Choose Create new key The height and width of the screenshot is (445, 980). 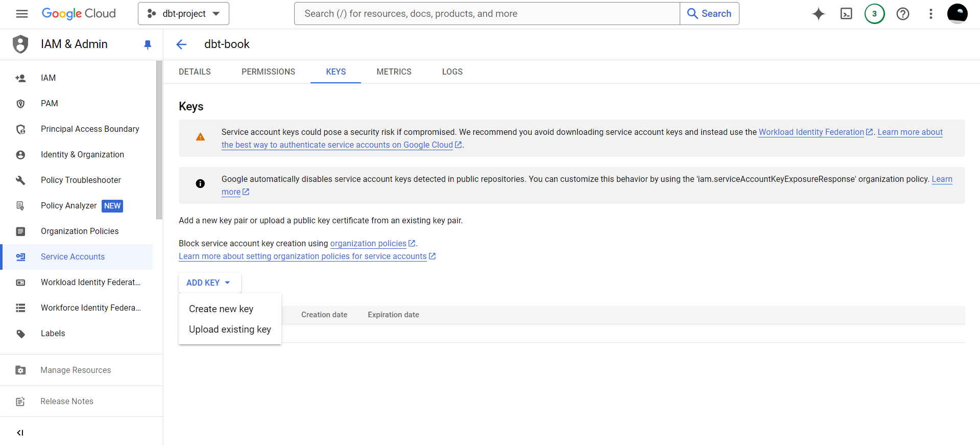pos(230,309)
